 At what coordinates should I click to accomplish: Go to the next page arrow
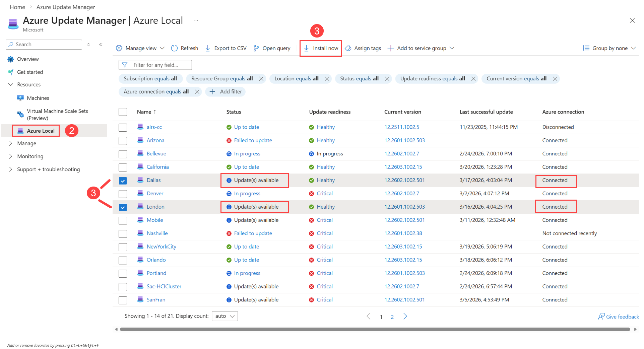pyautogui.click(x=405, y=317)
